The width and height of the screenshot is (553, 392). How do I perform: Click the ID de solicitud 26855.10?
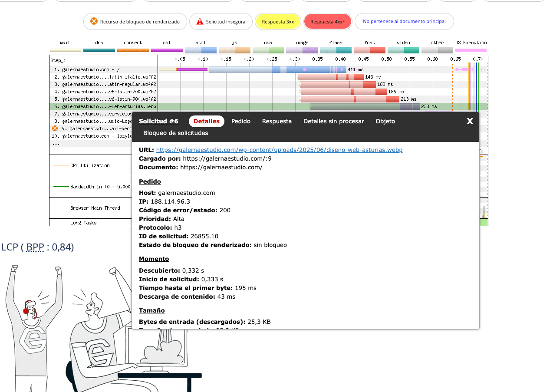(x=204, y=236)
